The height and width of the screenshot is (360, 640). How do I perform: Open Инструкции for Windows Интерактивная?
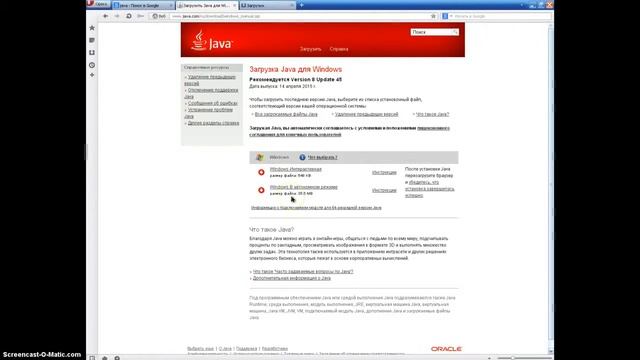pos(384,172)
